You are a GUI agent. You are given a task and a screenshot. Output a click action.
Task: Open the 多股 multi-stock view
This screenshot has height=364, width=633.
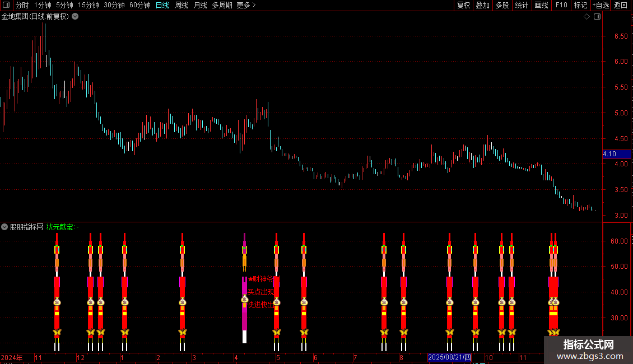[502, 5]
